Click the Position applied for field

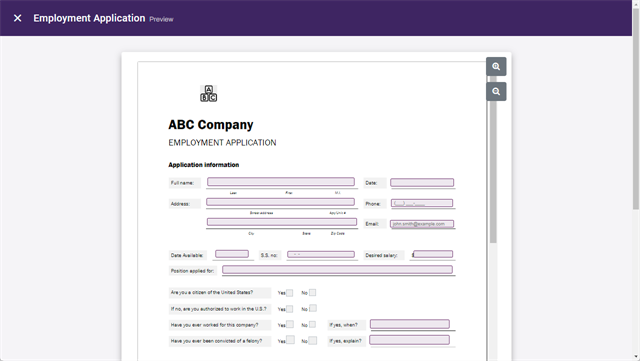[x=338, y=270]
